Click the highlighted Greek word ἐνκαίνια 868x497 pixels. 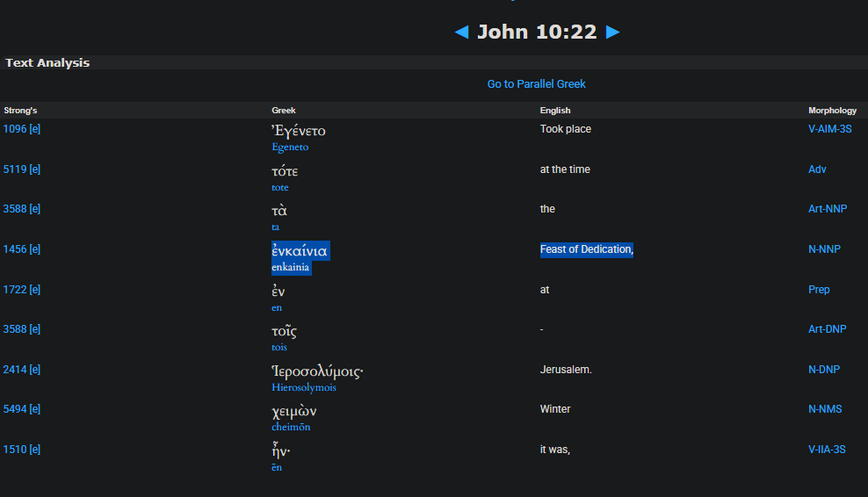[x=300, y=251]
